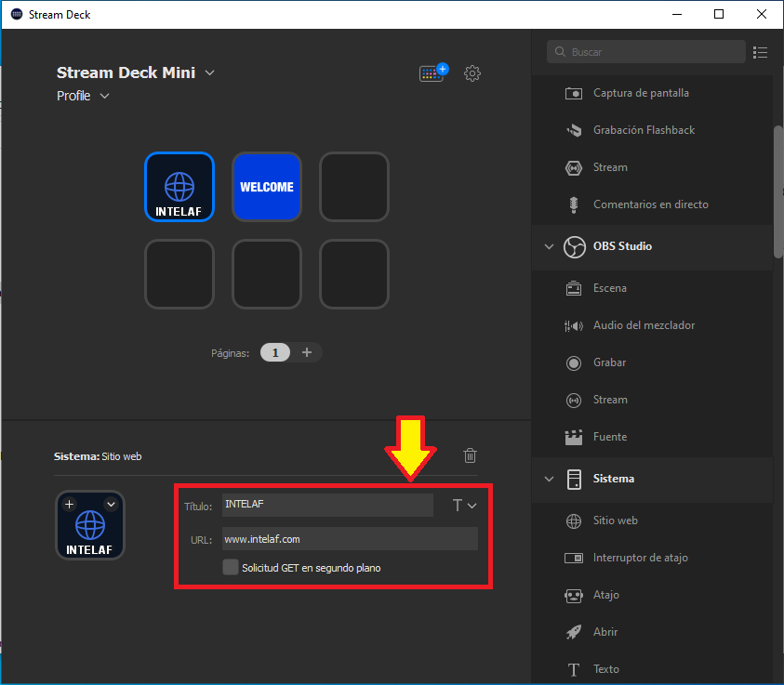
Task: Select the WELCOME key on the deck
Action: pos(267,187)
